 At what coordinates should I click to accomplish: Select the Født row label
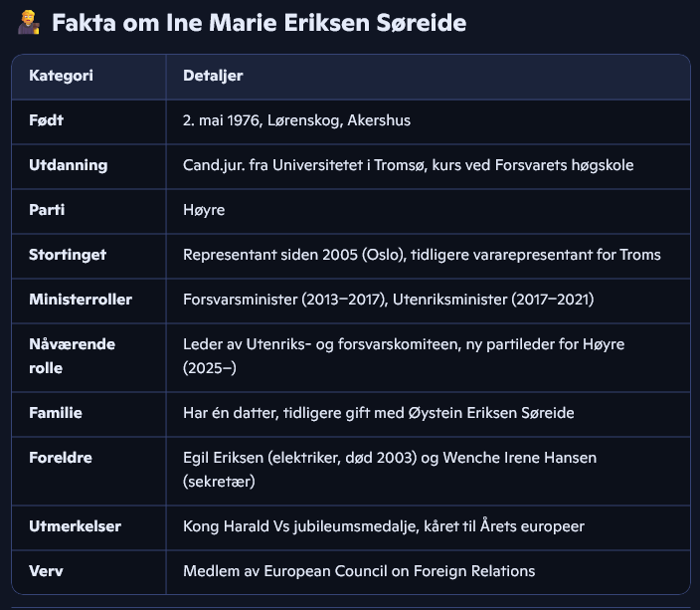point(47,120)
